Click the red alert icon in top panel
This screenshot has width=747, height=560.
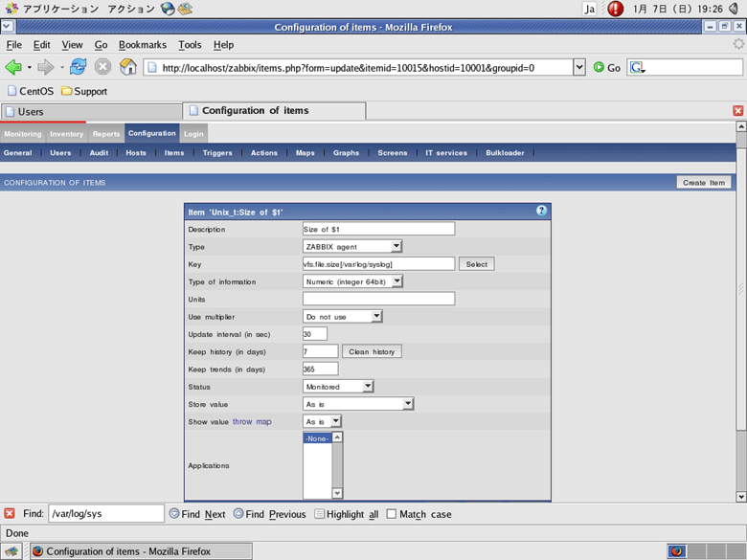(x=615, y=9)
